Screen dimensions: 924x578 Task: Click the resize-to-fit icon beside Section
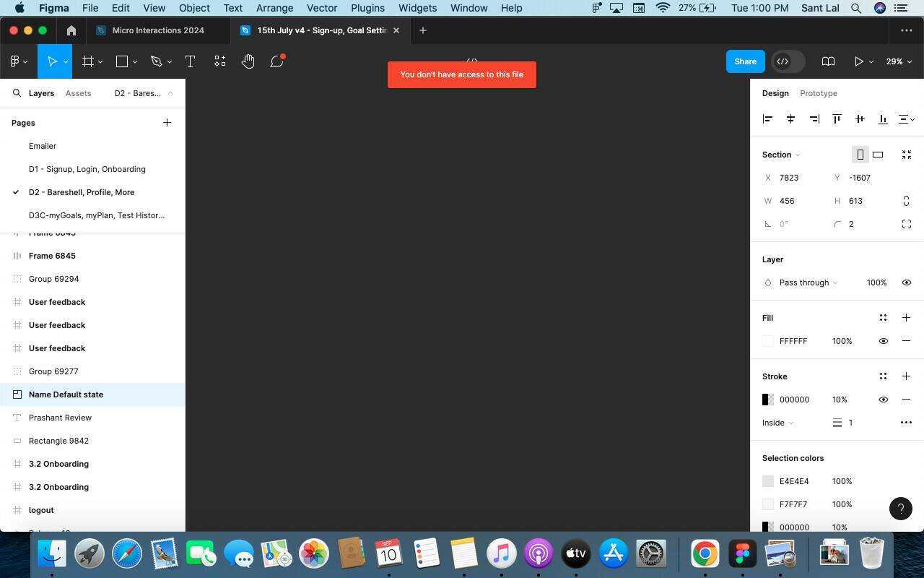tap(907, 155)
